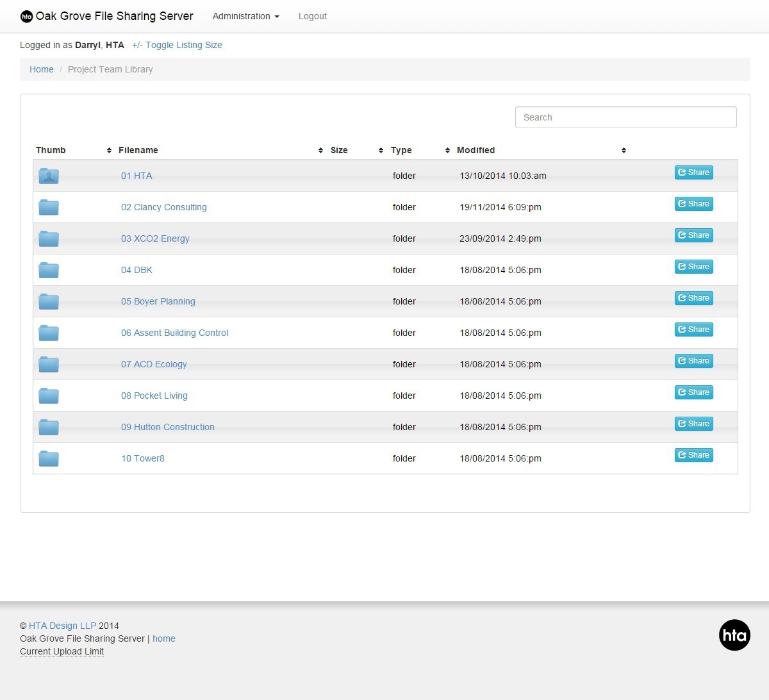
Task: Sort files by Size column
Action: tap(339, 150)
